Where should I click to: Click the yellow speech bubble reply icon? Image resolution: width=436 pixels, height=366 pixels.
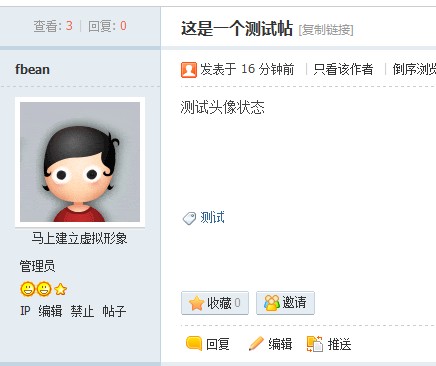click(194, 343)
